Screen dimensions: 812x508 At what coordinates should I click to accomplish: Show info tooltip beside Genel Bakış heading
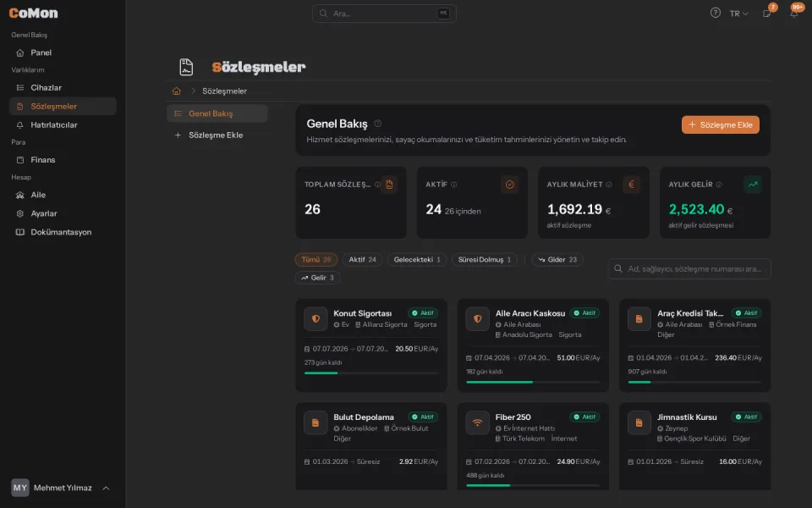pos(378,124)
